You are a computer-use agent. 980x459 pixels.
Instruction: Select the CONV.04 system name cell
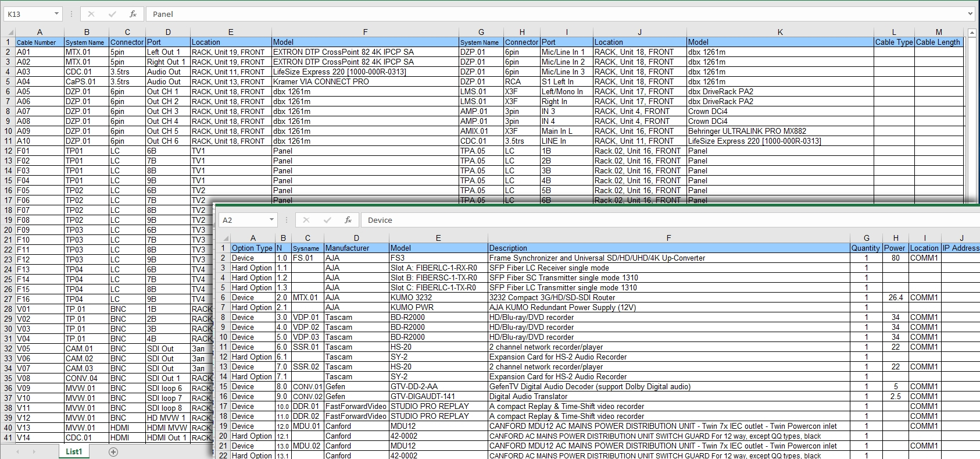coord(87,378)
